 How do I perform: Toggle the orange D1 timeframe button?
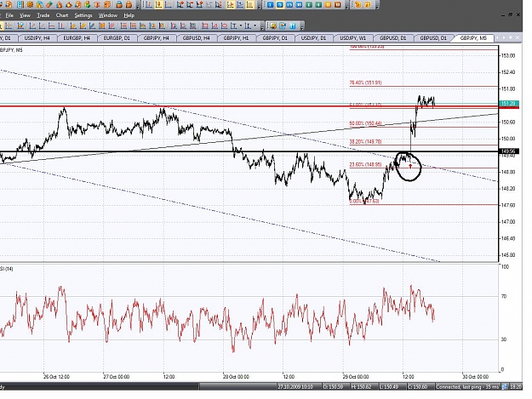point(328,5)
